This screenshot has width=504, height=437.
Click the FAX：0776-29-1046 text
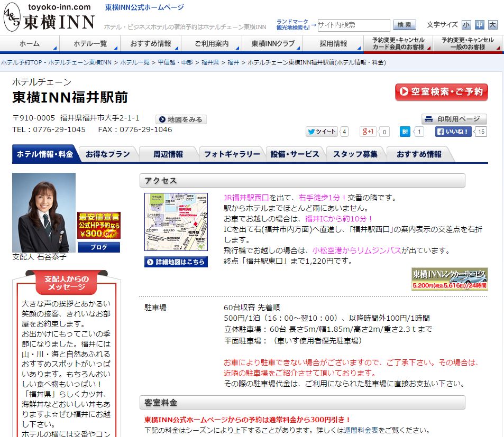pyautogui.click(x=135, y=129)
